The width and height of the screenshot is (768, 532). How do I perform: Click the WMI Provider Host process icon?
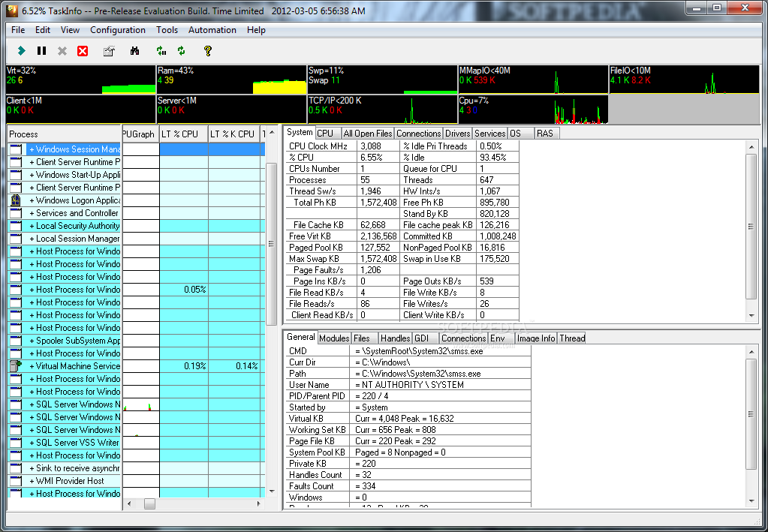click(x=16, y=481)
